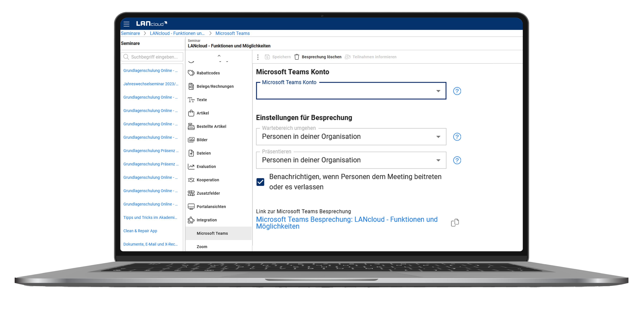The width and height of the screenshot is (644, 319).
Task: Click the LANcloud logo
Action: coord(151,23)
